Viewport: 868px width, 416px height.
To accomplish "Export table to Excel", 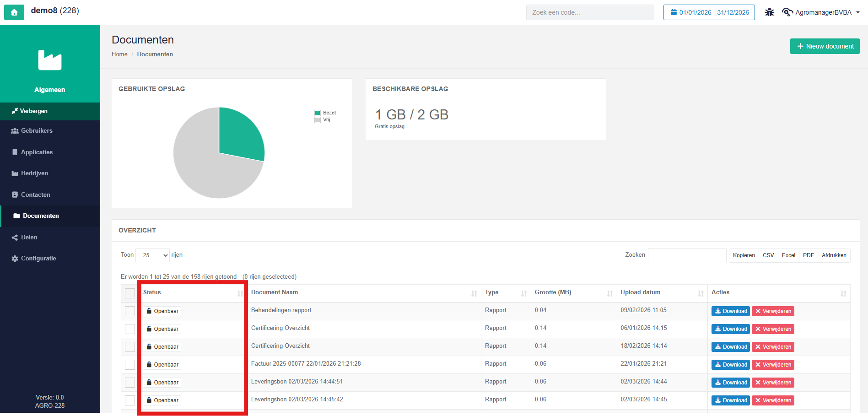I will click(788, 255).
